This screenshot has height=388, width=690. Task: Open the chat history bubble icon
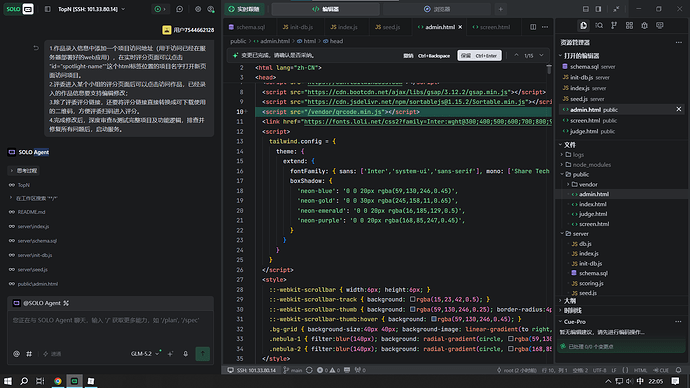180,9
